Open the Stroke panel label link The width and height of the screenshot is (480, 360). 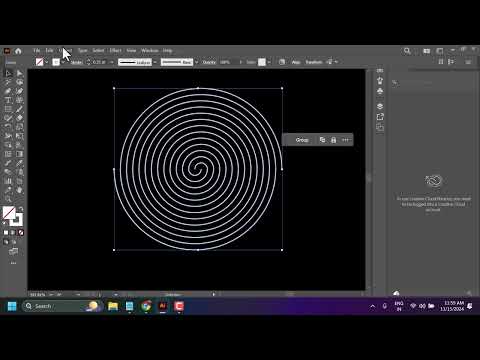[76, 62]
